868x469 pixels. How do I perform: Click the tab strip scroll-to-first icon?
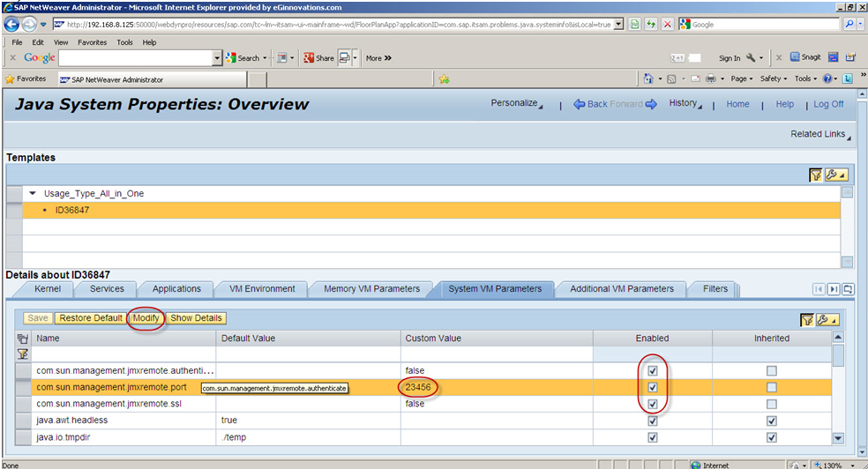pyautogui.click(x=819, y=288)
